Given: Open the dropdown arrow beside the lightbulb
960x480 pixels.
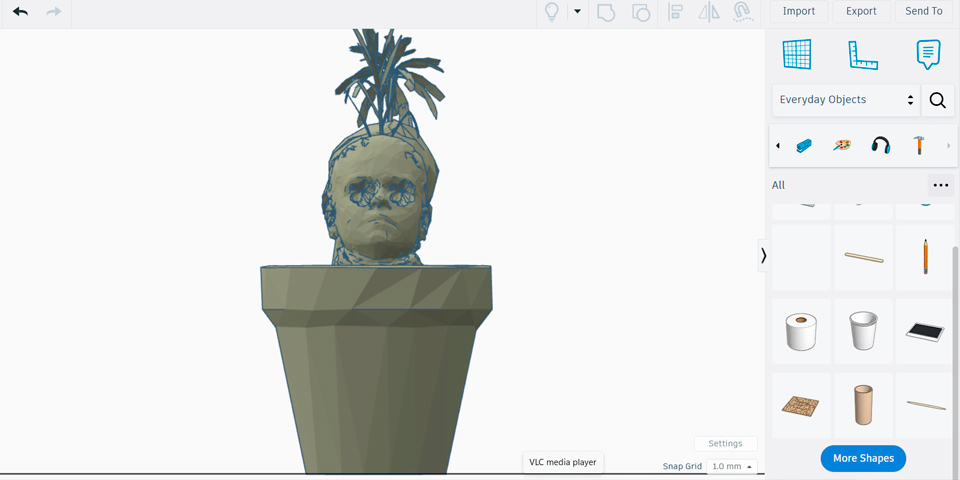Looking at the screenshot, I should tap(577, 12).
